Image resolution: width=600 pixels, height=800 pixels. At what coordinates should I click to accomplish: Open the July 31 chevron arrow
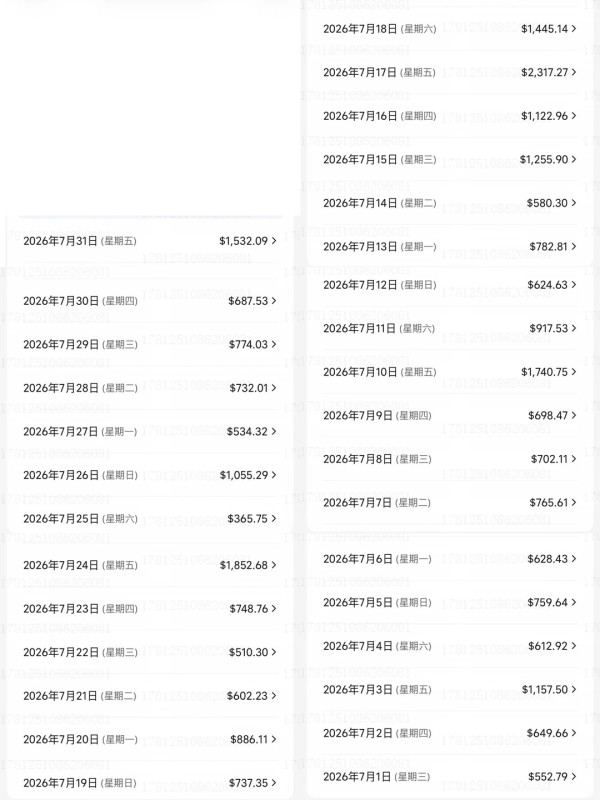point(274,240)
